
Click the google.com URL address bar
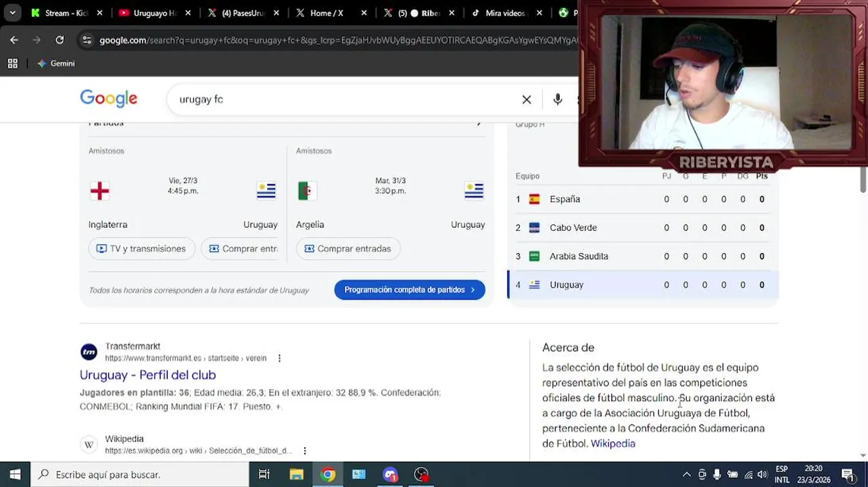pyautogui.click(x=338, y=41)
